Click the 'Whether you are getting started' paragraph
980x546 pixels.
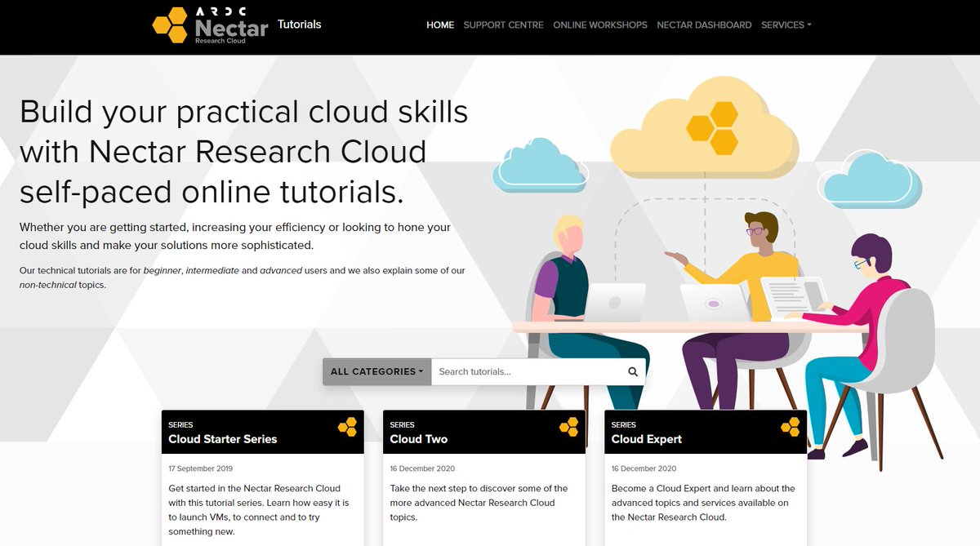click(x=235, y=236)
